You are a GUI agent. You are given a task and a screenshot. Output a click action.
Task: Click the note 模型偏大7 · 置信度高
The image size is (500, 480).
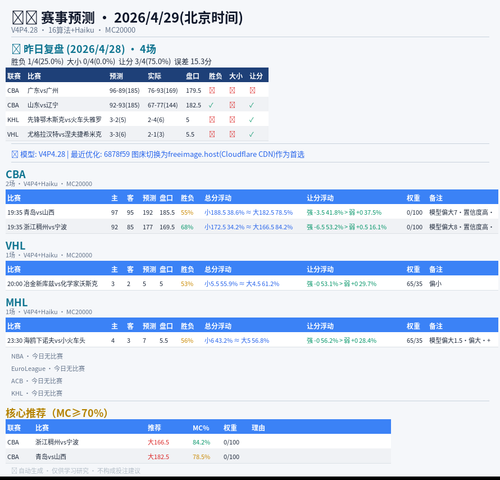[461, 212]
